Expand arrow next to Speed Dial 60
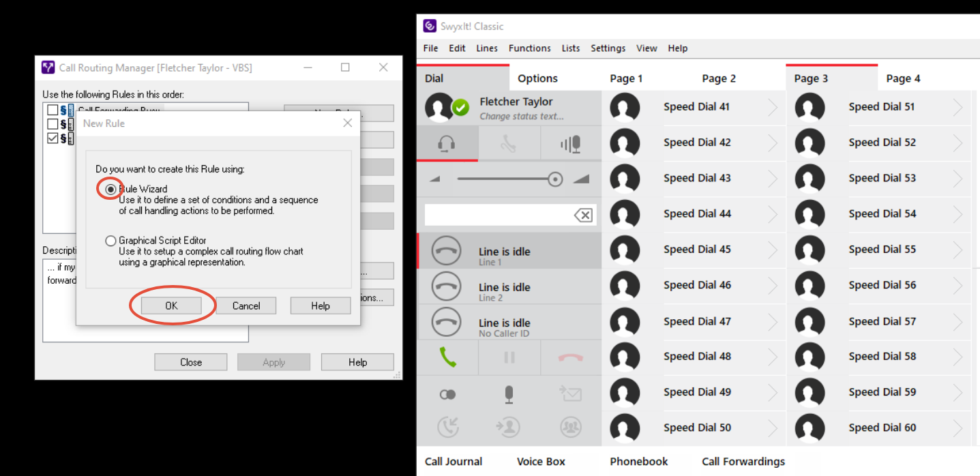 pos(958,428)
